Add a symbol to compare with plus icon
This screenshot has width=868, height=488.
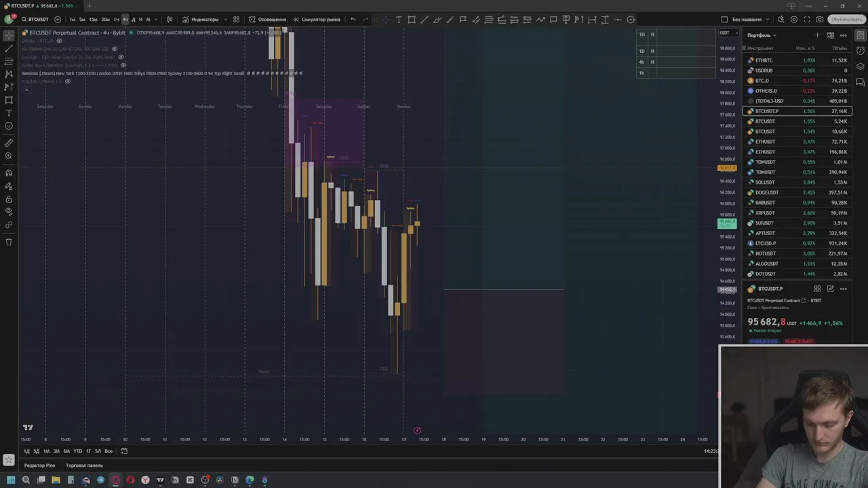click(58, 20)
